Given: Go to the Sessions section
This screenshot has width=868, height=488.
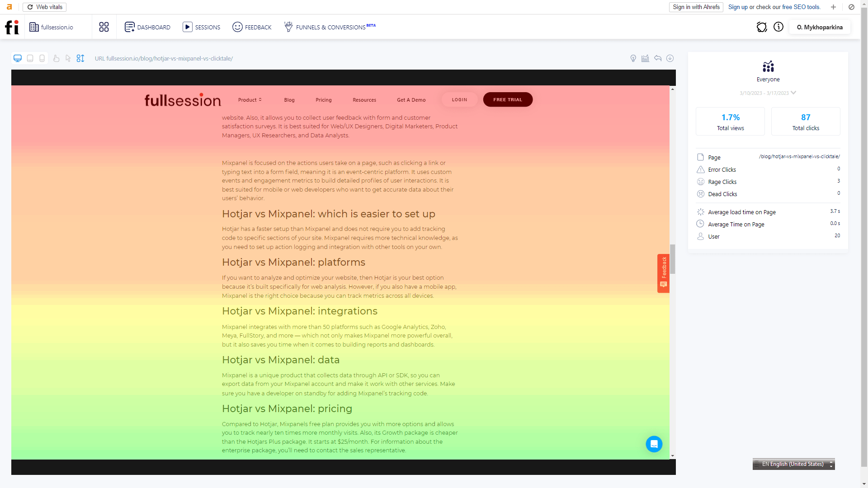Looking at the screenshot, I should point(201,27).
